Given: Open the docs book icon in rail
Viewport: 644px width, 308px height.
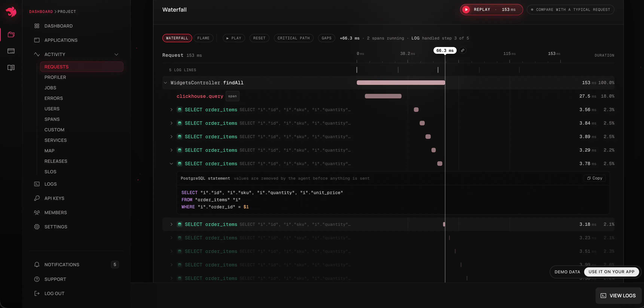Looking at the screenshot, I should 11,68.
